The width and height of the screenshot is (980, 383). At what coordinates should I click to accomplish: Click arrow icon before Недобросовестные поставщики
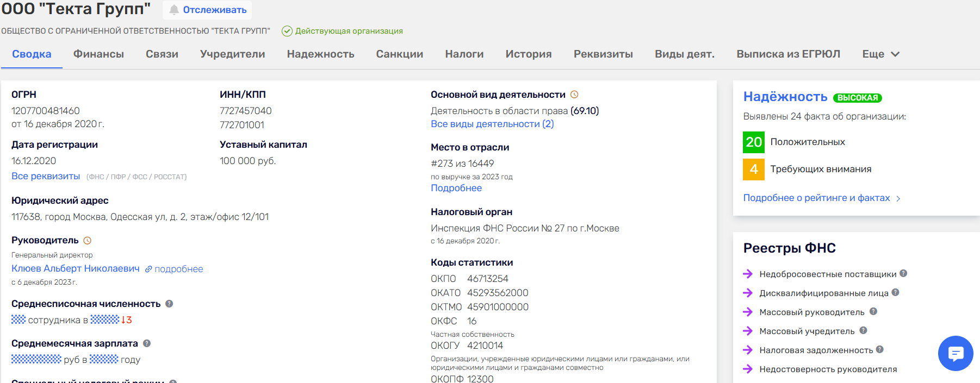click(748, 274)
